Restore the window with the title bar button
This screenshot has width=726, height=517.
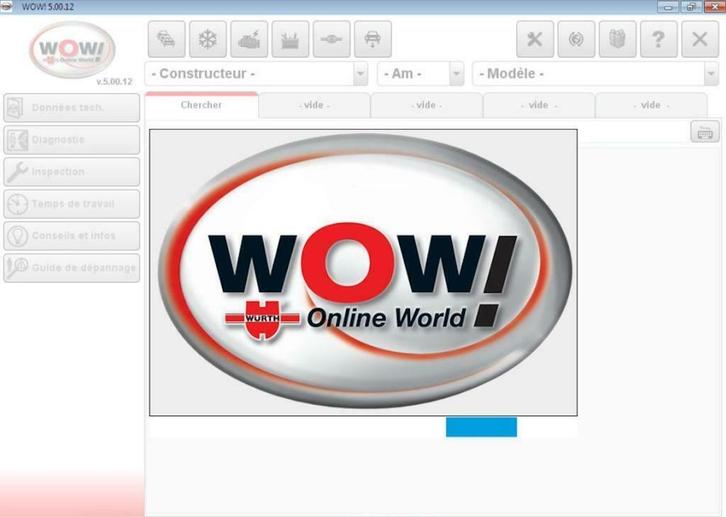tap(691, 6)
